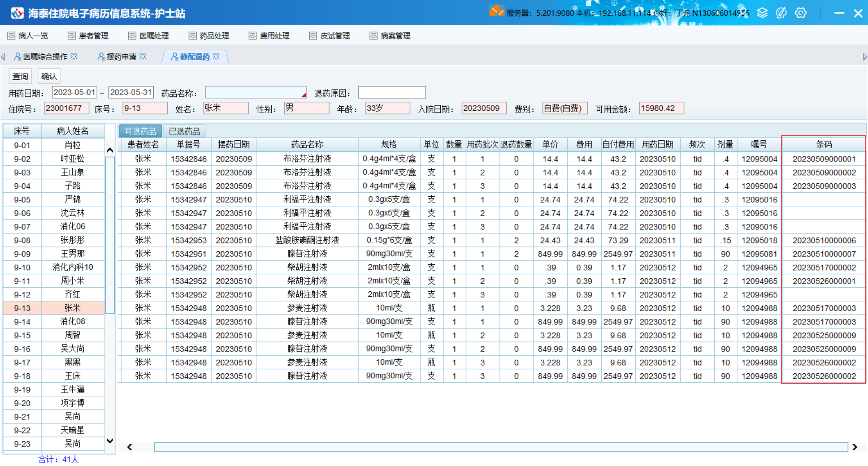This screenshot has height=466, width=868.
Task: Select patient 张米 in bed 9-13
Action: click(x=54, y=308)
